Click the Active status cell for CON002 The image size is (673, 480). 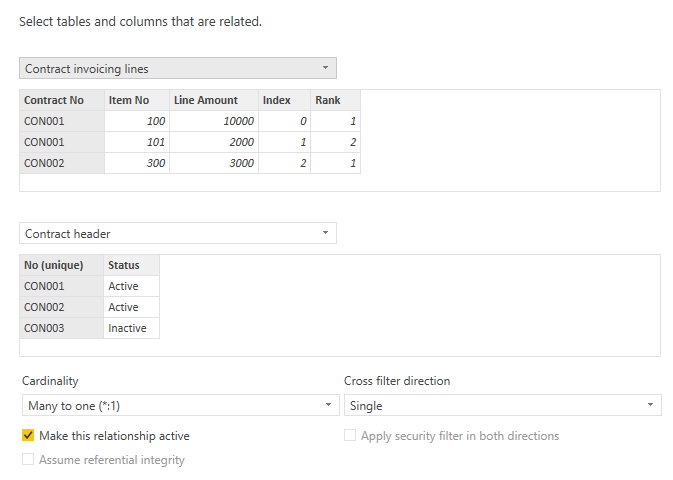coord(131,307)
